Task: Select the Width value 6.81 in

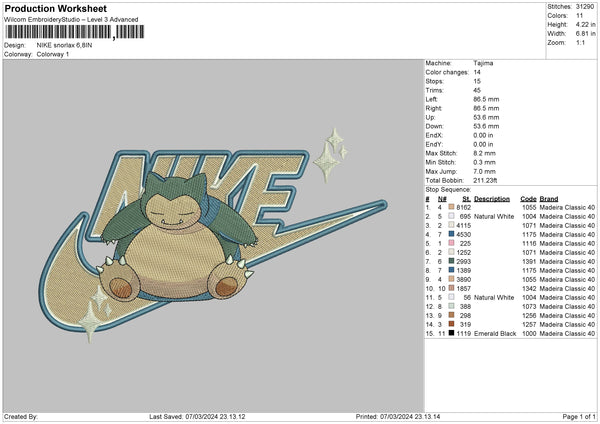Action: click(585, 34)
